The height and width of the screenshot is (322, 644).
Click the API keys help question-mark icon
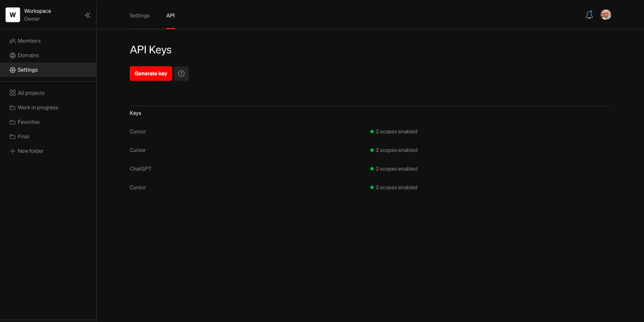coord(181,74)
